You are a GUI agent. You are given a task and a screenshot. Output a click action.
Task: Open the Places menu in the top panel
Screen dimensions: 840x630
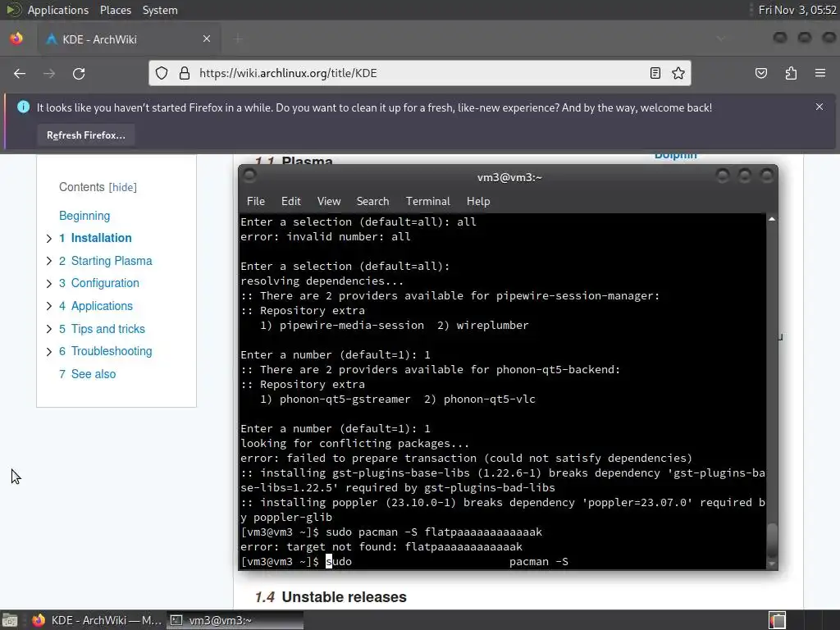[115, 10]
